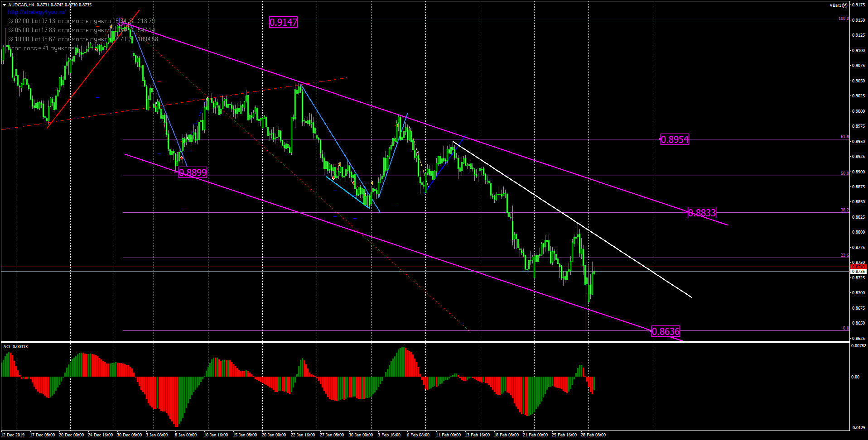Click the Fibonacci 23.6 level label

point(844,255)
